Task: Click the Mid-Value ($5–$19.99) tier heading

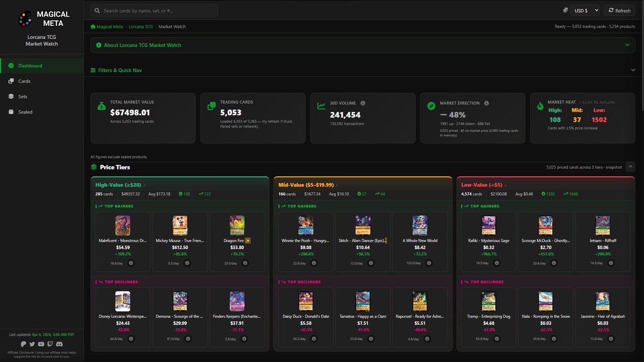Action: [305, 185]
